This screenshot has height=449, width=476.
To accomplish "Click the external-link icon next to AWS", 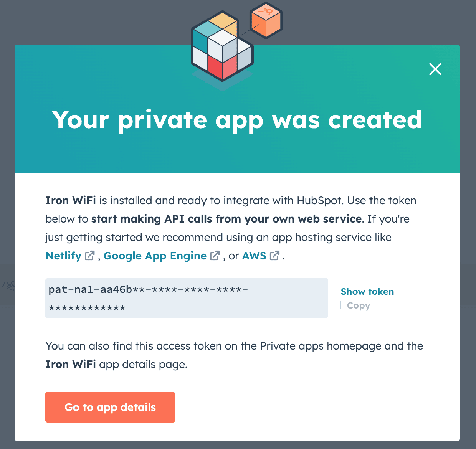I will [x=274, y=255].
